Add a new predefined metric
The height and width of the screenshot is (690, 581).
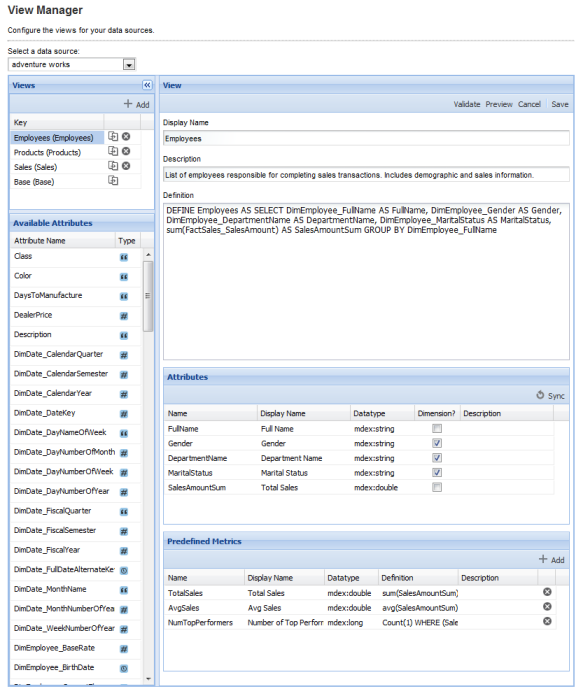[x=552, y=560]
